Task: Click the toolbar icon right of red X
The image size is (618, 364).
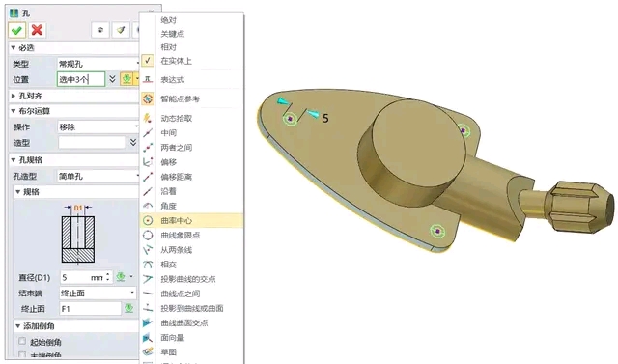Action: click(100, 30)
